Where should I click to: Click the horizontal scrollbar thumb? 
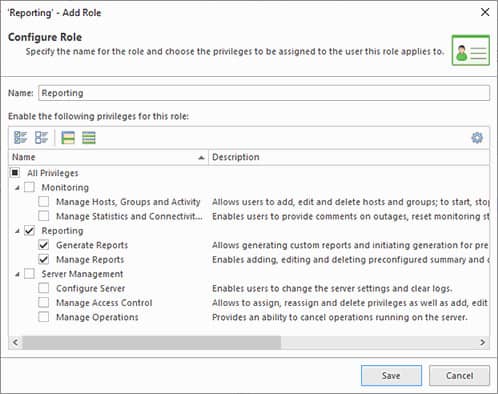pos(152,342)
